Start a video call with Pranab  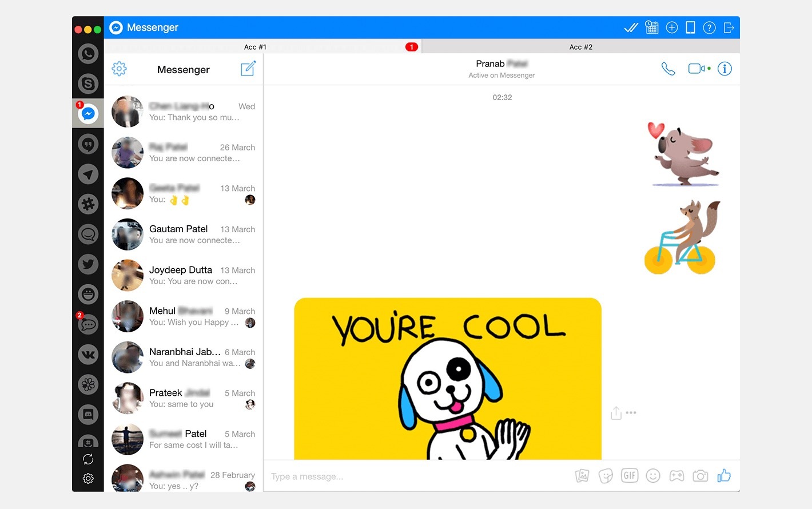696,69
